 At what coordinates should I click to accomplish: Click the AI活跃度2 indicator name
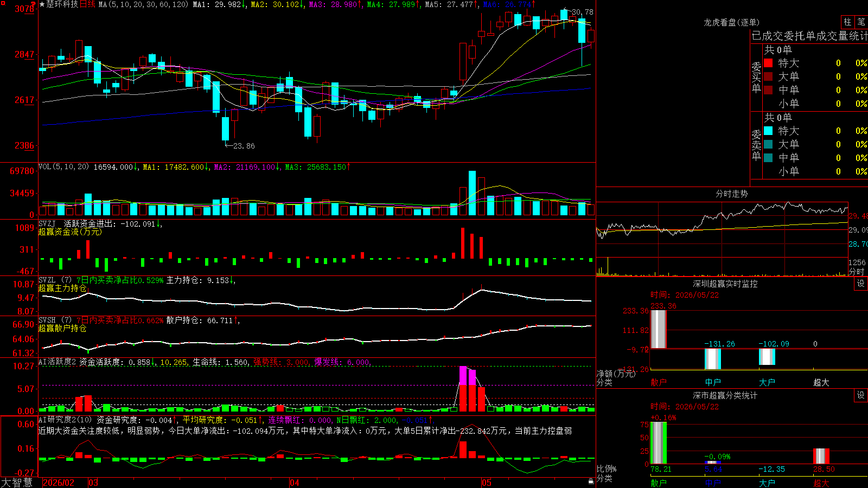[x=57, y=362]
